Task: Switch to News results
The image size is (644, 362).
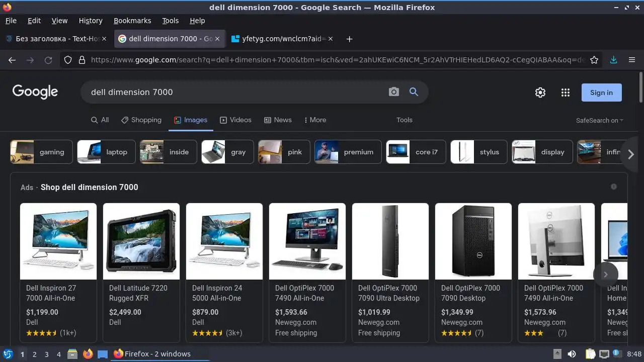Action: point(278,120)
